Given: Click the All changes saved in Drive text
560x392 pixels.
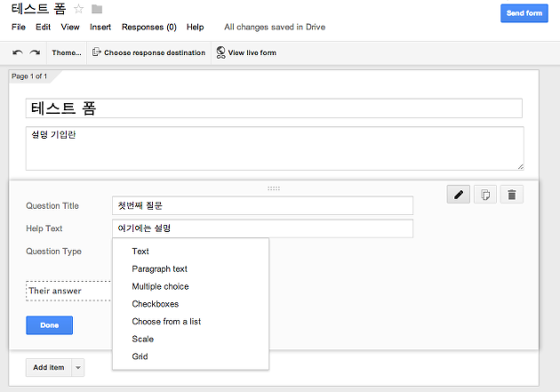Looking at the screenshot, I should [x=275, y=28].
